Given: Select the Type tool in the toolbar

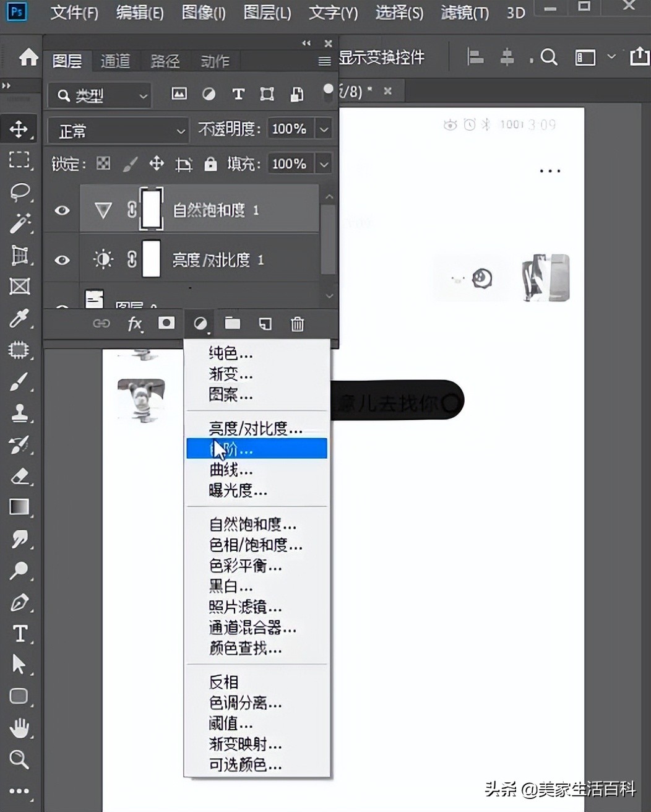Looking at the screenshot, I should point(19,633).
